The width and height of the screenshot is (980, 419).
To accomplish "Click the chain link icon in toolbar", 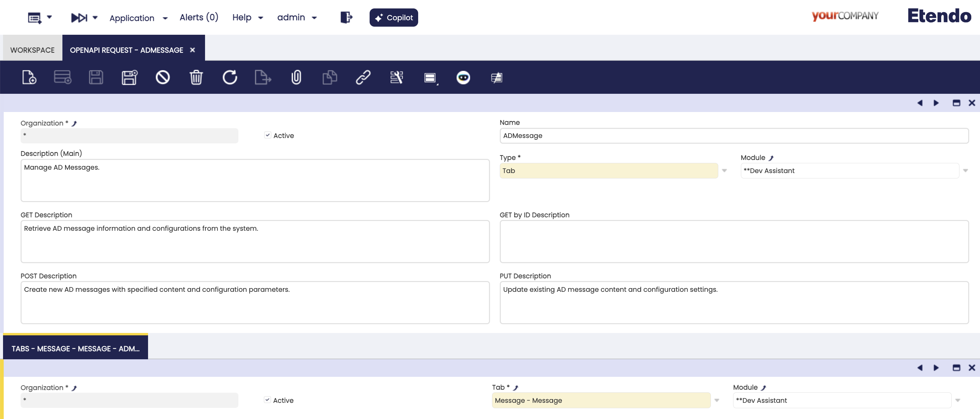I will [363, 78].
